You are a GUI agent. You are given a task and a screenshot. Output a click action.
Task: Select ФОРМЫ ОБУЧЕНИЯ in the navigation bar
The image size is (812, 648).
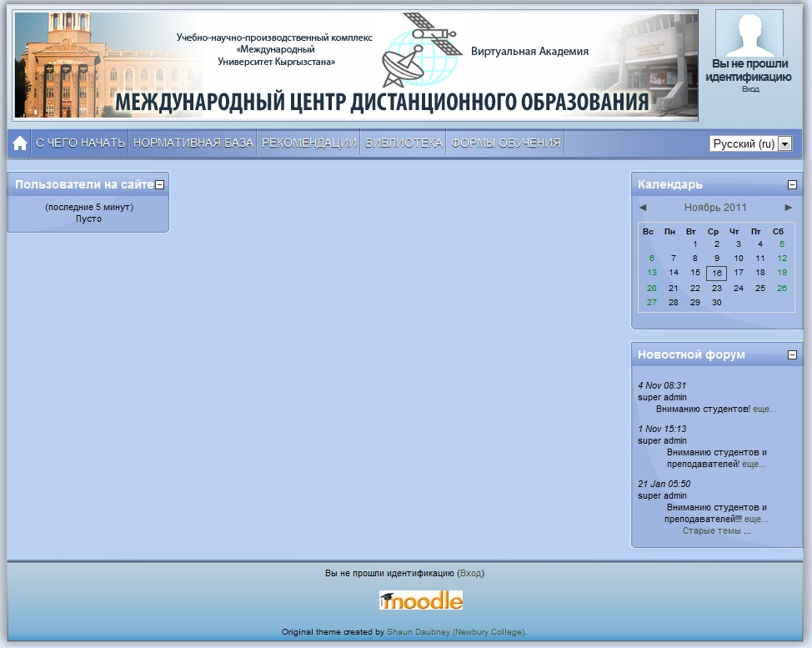[504, 142]
